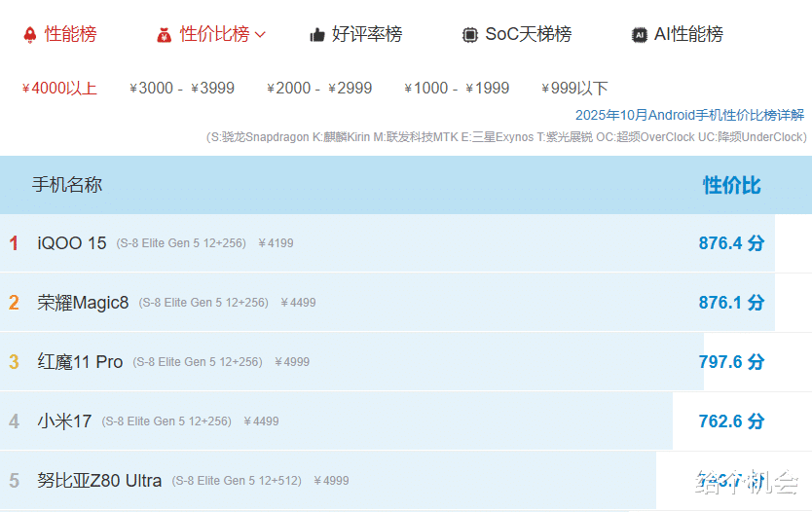Click the ¥4999 price of 努比亚Z80 Ultra
Viewport: 812px width, 512px height.
331,481
